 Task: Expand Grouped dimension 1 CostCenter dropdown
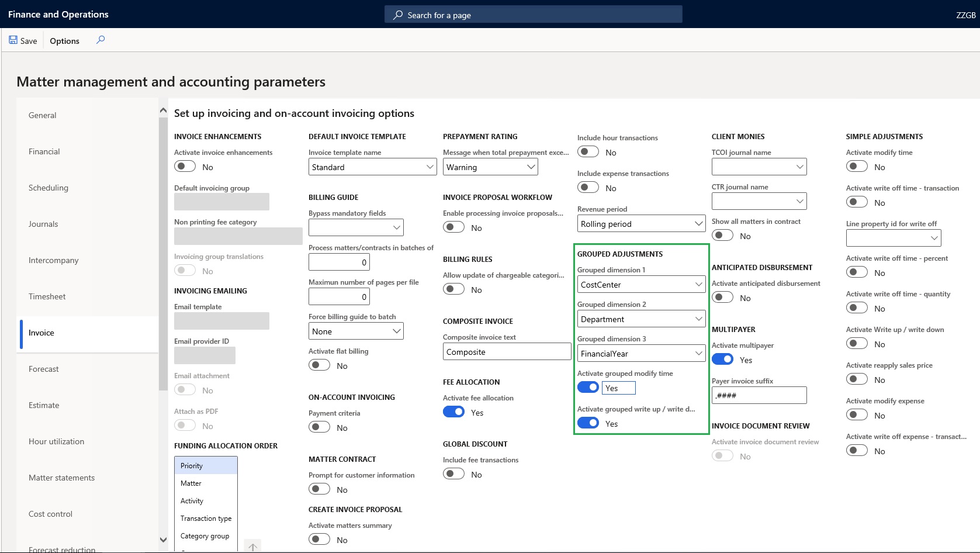[x=699, y=284]
